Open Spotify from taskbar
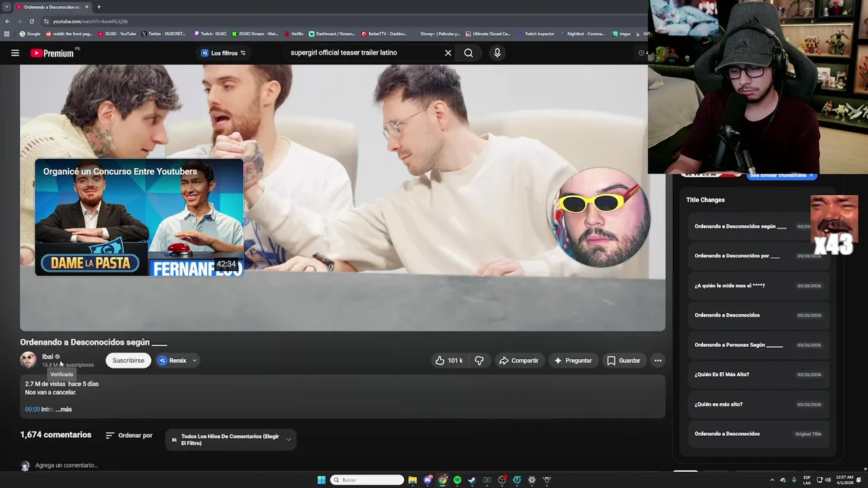The width and height of the screenshot is (868, 488). pyautogui.click(x=458, y=480)
